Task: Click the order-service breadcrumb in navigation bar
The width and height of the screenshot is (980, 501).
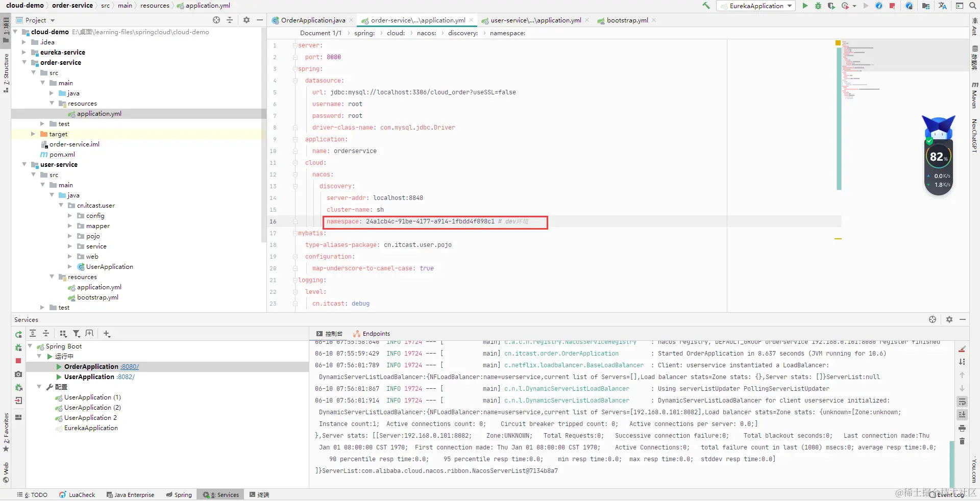Action: point(72,6)
